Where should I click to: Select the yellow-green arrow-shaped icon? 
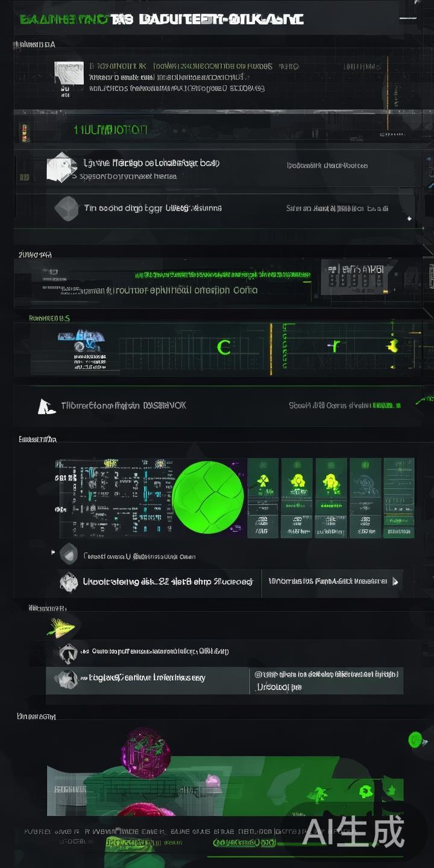pos(61,627)
